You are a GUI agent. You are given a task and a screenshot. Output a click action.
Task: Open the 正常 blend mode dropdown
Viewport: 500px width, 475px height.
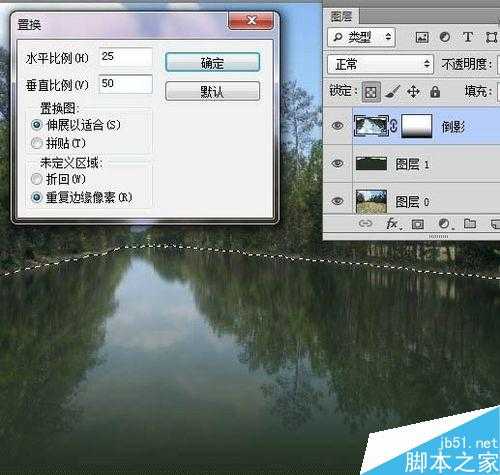[380, 64]
